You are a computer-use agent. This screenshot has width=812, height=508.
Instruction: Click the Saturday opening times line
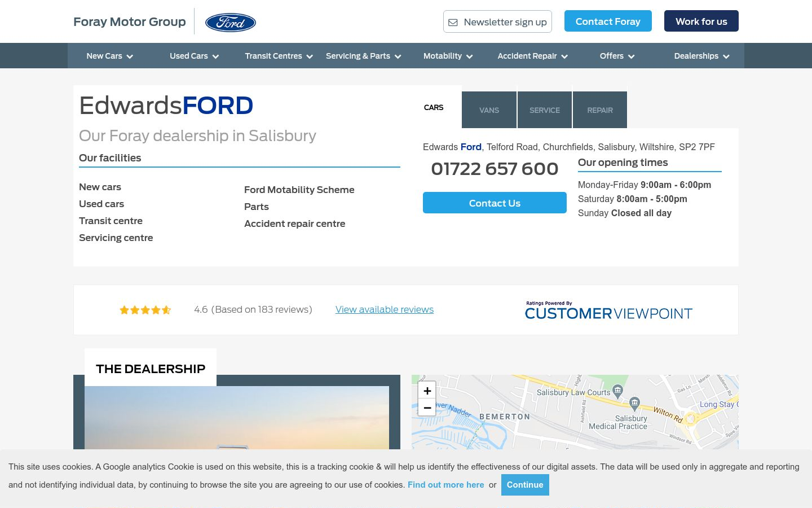coord(633,199)
